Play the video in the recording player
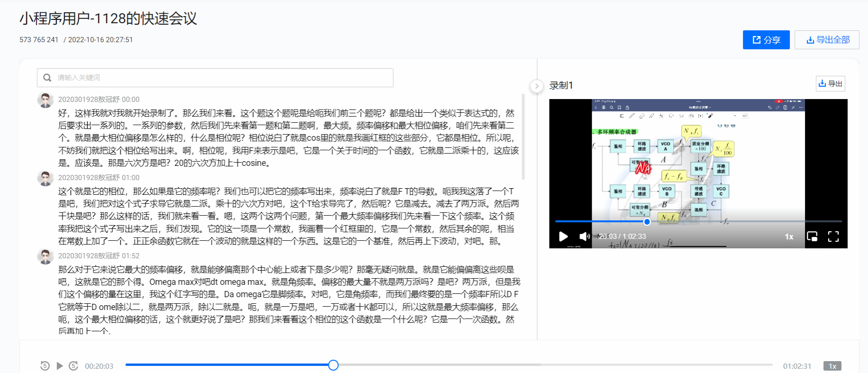The width and height of the screenshot is (868, 373). tap(563, 237)
